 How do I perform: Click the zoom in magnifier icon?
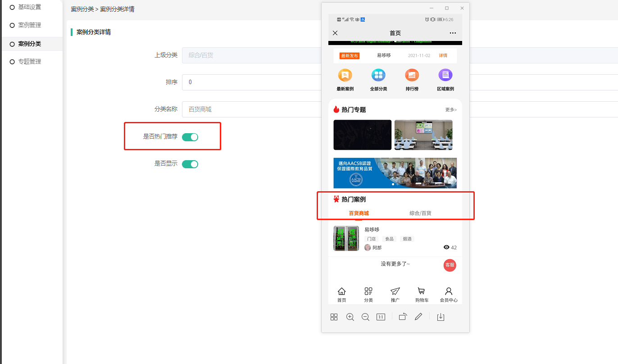pyautogui.click(x=350, y=317)
